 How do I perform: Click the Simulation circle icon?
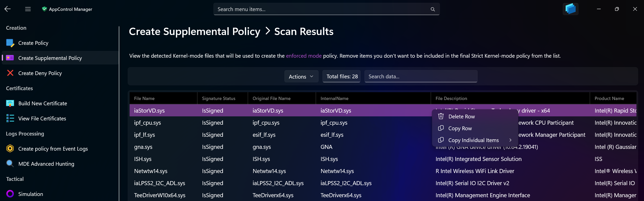(10, 194)
